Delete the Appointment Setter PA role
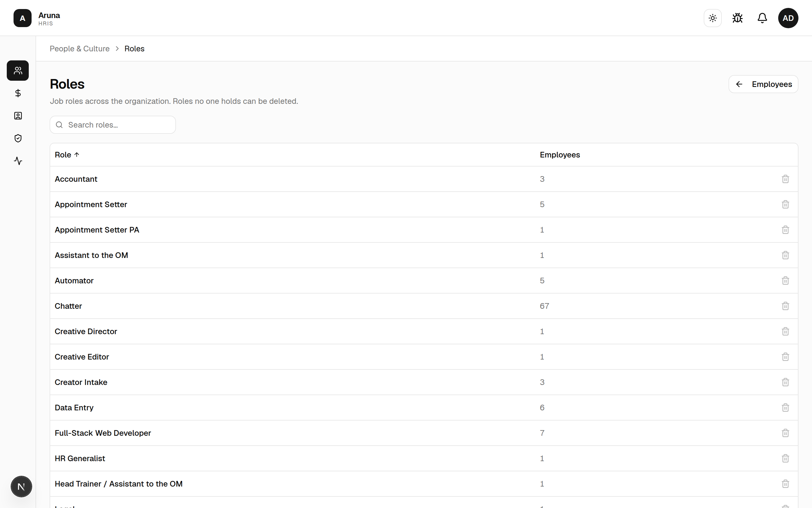 [785, 230]
